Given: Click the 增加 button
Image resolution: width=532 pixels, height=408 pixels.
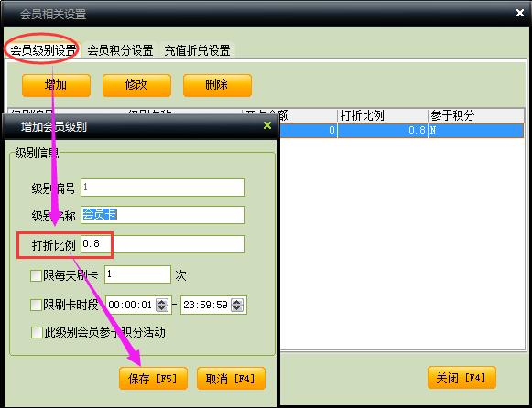Looking at the screenshot, I should (57, 85).
